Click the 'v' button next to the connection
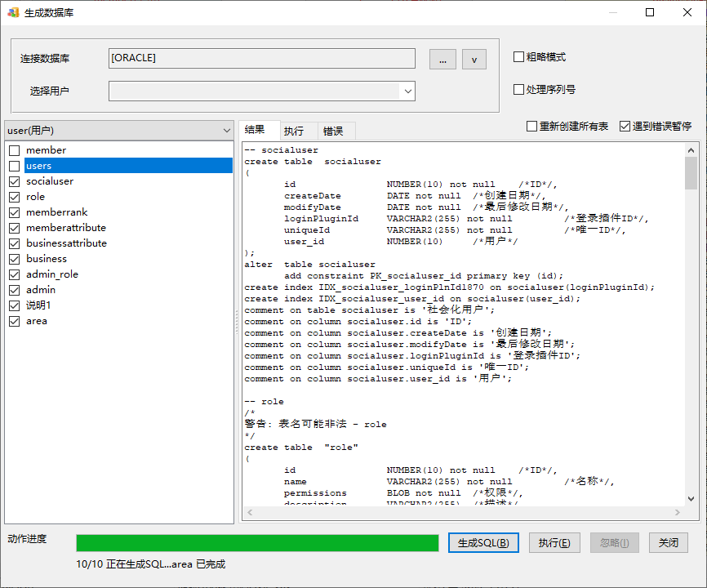 [474, 59]
